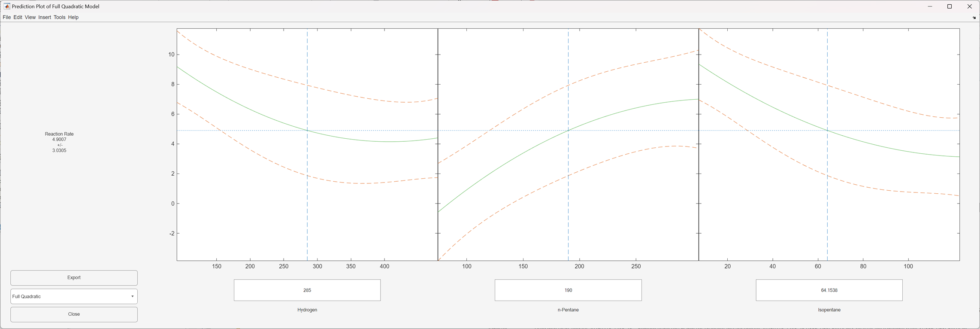Click the Export button
This screenshot has width=980, height=329.
coord(74,278)
